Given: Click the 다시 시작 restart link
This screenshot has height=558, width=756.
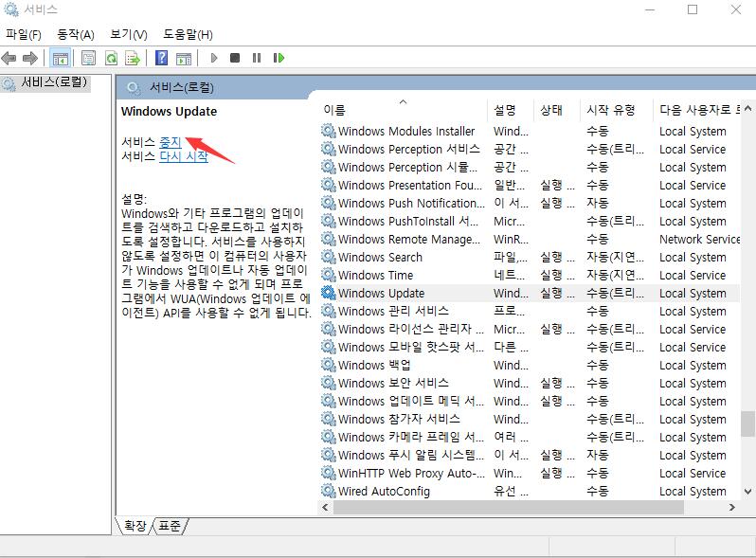Looking at the screenshot, I should (x=183, y=156).
